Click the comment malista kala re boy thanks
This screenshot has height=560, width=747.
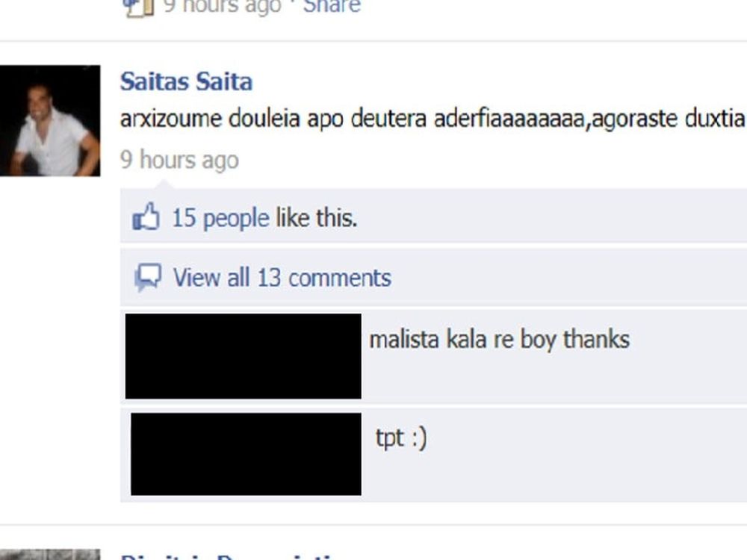tap(500, 340)
